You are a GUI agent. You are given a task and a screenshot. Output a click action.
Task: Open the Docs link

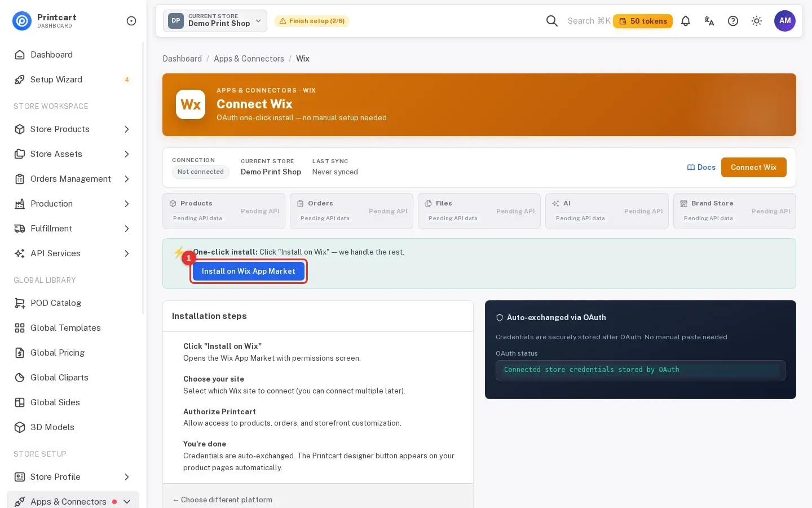coord(701,168)
